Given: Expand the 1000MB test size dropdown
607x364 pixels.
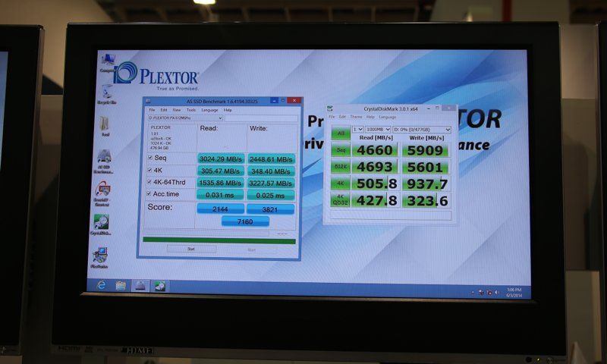Looking at the screenshot, I should click(379, 130).
